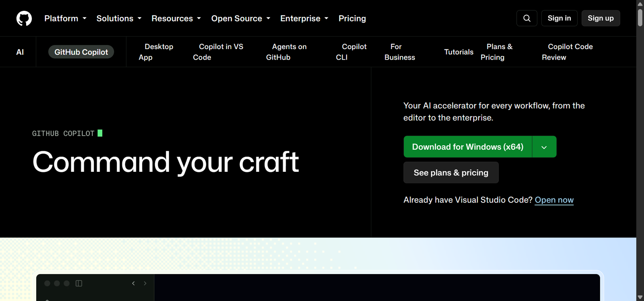
Task: Click Download for Windows (x64) button
Action: pyautogui.click(x=468, y=147)
